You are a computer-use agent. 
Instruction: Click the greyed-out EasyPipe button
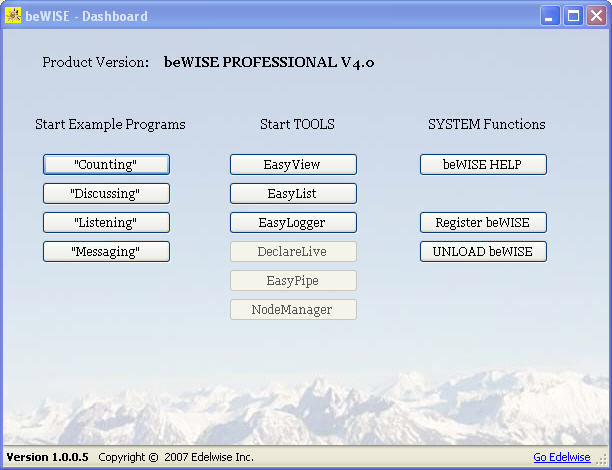293,280
